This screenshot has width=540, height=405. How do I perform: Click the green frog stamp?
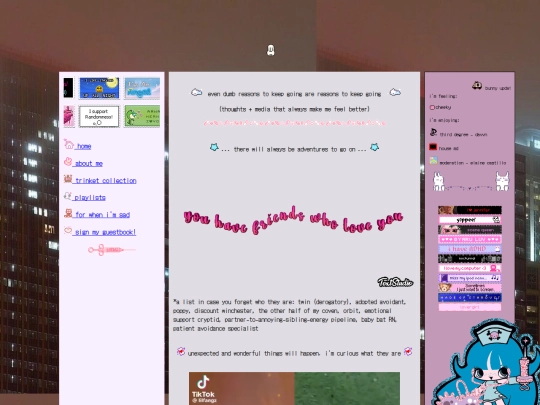(142, 116)
